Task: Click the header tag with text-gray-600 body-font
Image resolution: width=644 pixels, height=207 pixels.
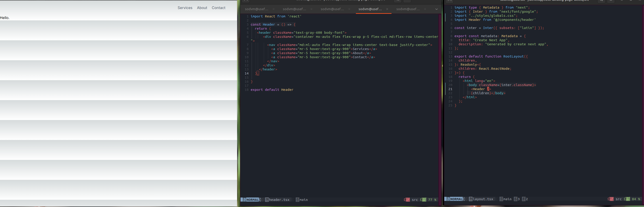Action: click(x=301, y=33)
